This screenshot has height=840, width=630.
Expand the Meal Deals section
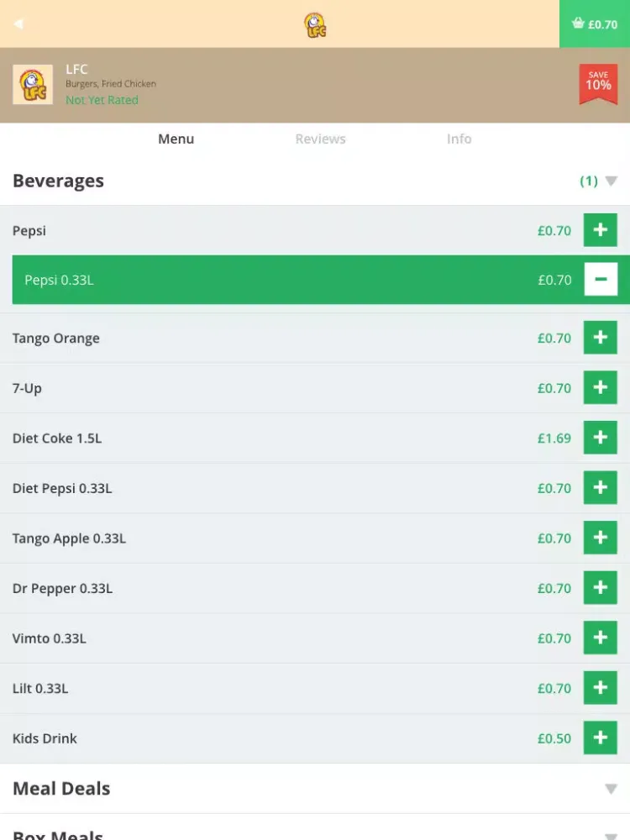(x=611, y=789)
